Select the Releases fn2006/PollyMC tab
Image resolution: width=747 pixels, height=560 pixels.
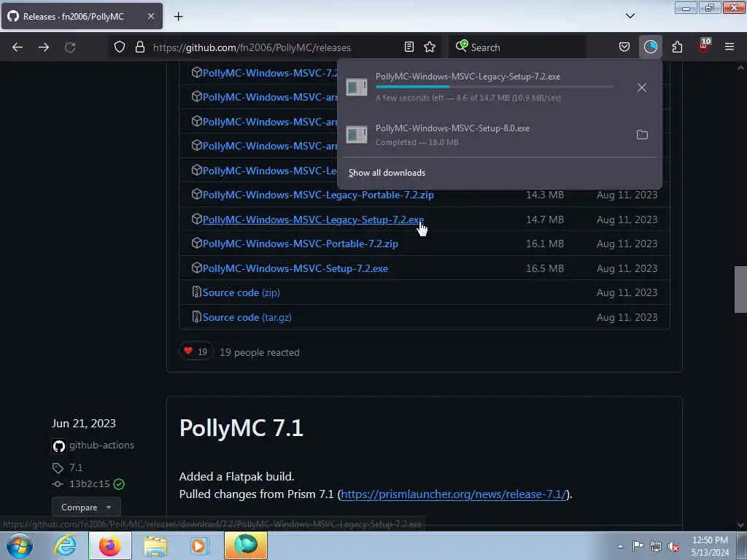point(82,16)
